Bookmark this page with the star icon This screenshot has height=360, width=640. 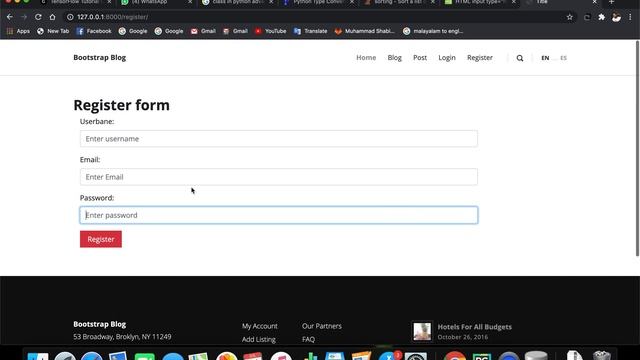click(x=569, y=17)
